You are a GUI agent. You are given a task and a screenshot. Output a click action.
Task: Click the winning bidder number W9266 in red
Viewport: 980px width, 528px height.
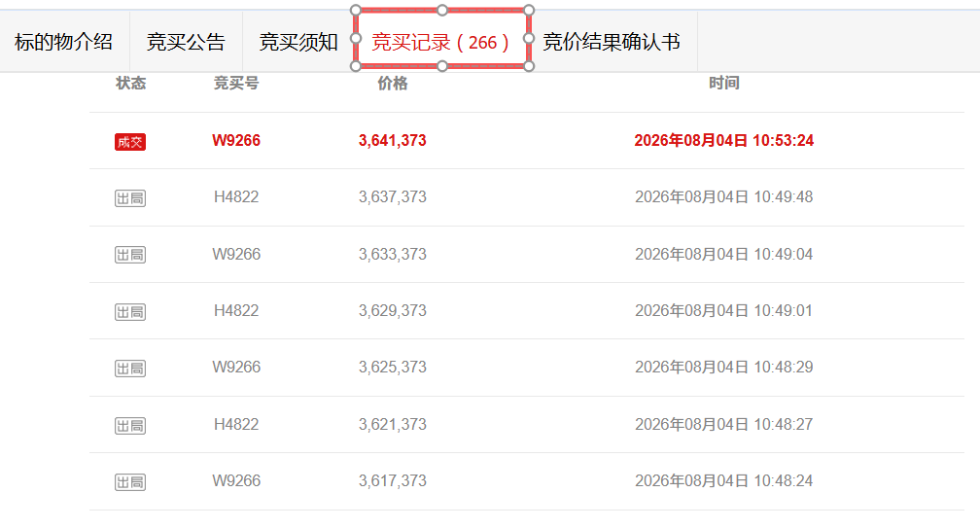pos(236,141)
